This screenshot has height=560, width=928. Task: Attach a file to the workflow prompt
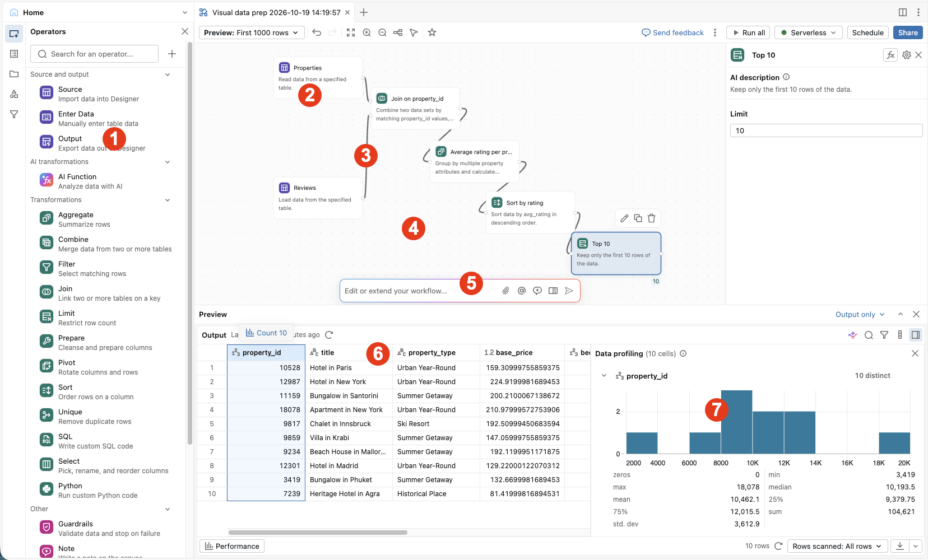(x=505, y=291)
